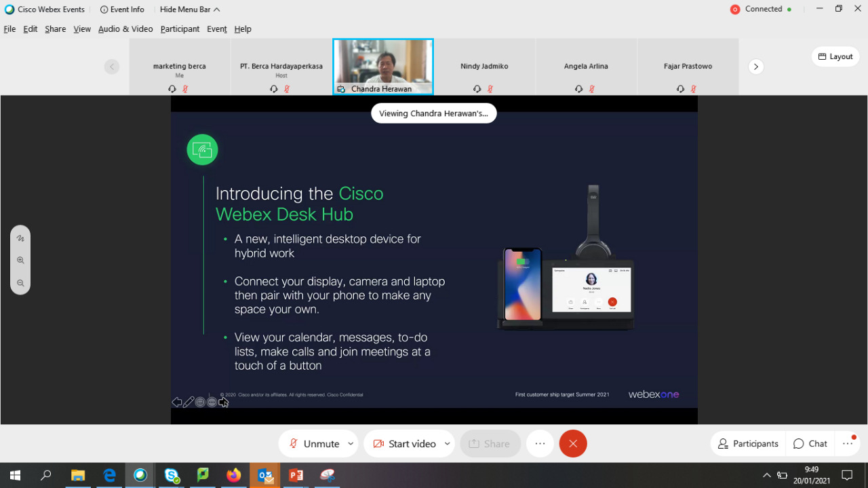Screen dimensions: 868x488
Task: Zoom out of shared content
Action: [x=20, y=283]
